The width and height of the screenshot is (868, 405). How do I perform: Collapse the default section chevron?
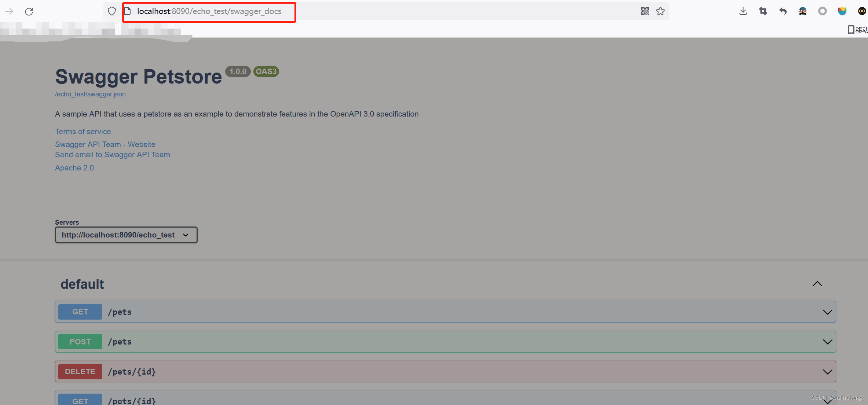point(817,284)
